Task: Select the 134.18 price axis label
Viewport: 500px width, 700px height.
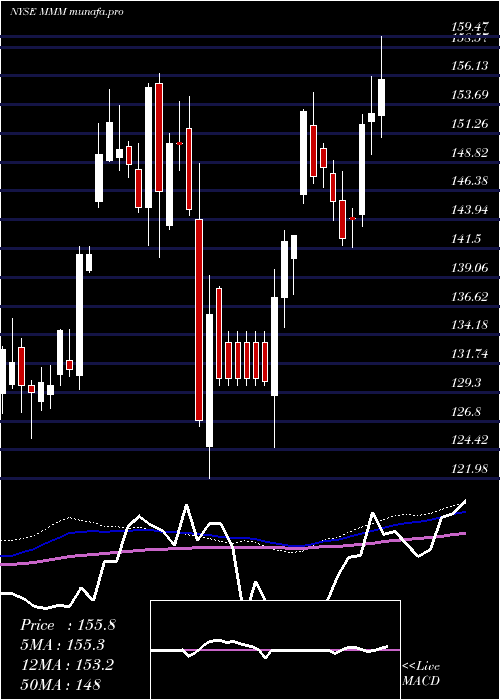Action: tap(470, 325)
